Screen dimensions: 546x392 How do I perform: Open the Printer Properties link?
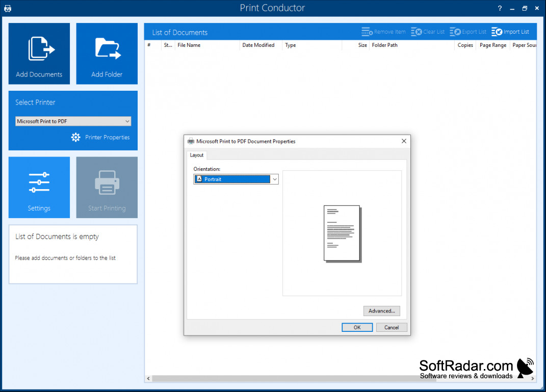(107, 137)
